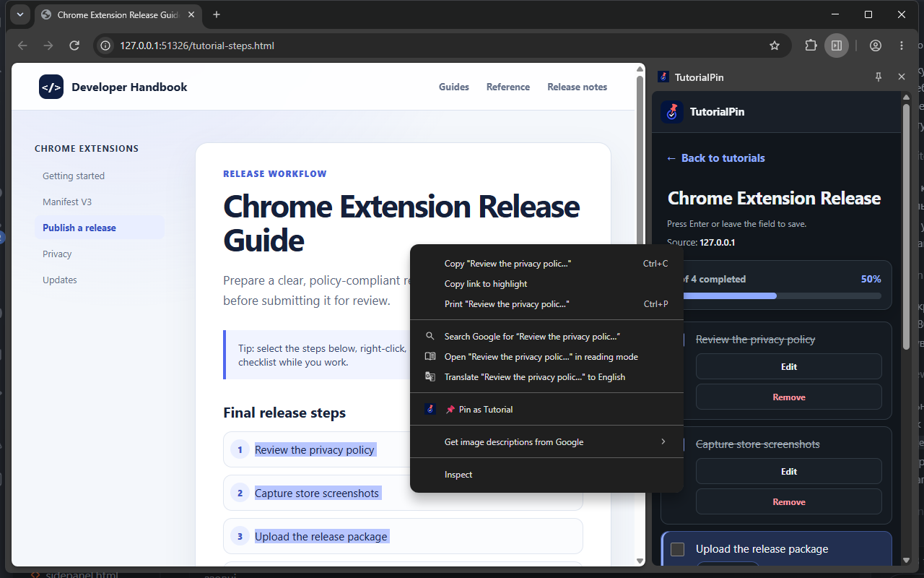This screenshot has width=924, height=578.
Task: Open the Reference navigation link
Action: coord(508,87)
